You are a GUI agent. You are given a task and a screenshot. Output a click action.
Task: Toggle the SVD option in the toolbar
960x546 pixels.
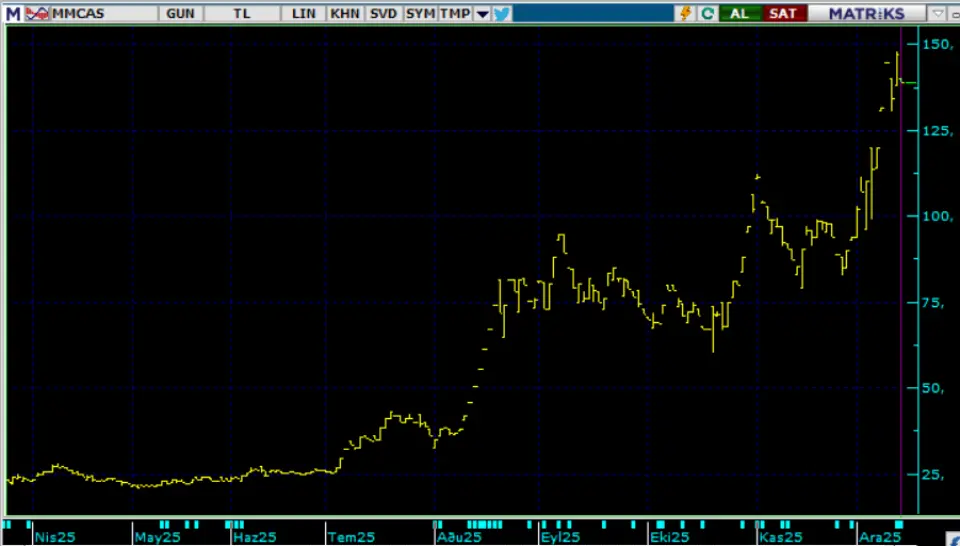coord(383,13)
